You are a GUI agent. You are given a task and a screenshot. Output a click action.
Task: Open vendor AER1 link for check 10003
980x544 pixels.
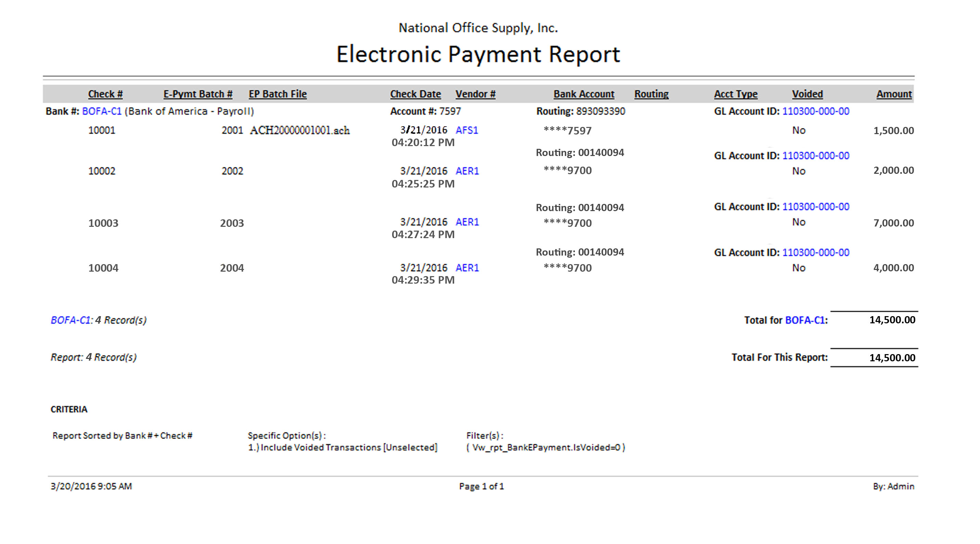click(467, 222)
